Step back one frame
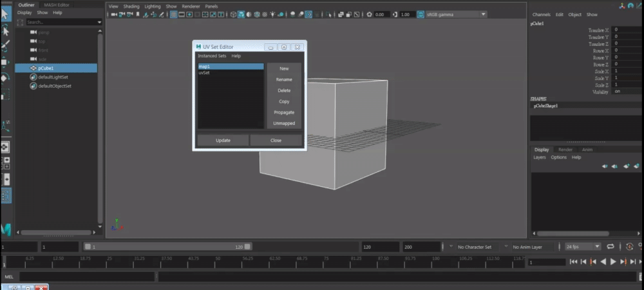Screen dimensions: 644x290 pyautogui.click(x=583, y=262)
